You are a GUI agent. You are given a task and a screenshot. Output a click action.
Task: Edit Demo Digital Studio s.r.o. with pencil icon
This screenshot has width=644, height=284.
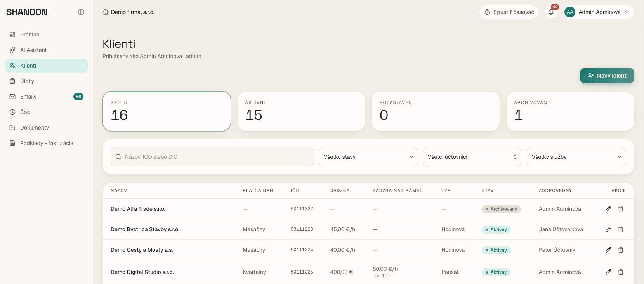tap(608, 272)
